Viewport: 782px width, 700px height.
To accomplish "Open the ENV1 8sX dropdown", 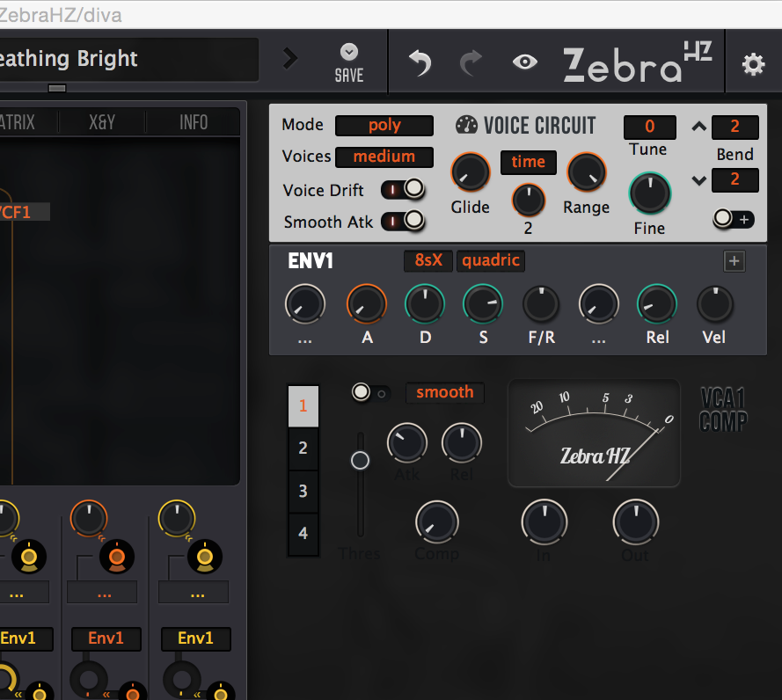I will 428,261.
